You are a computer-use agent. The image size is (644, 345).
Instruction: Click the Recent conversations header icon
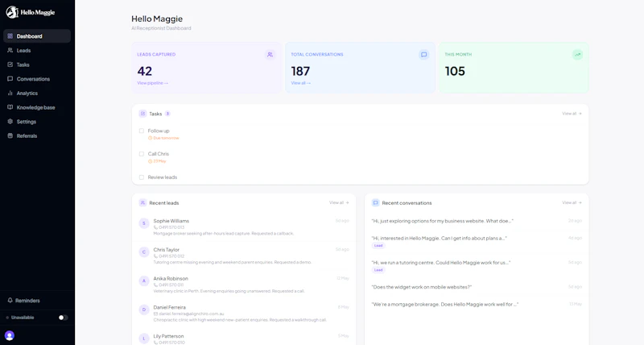[x=375, y=202]
